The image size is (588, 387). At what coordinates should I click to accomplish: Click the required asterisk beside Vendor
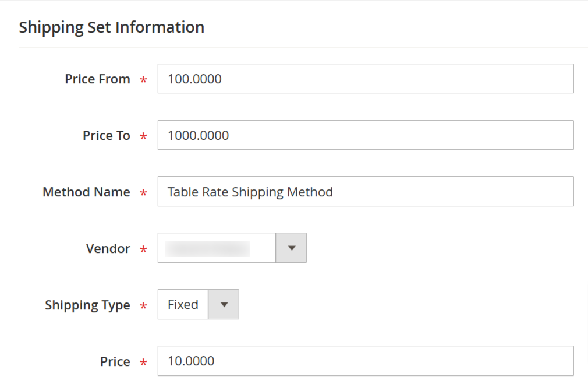click(x=143, y=250)
